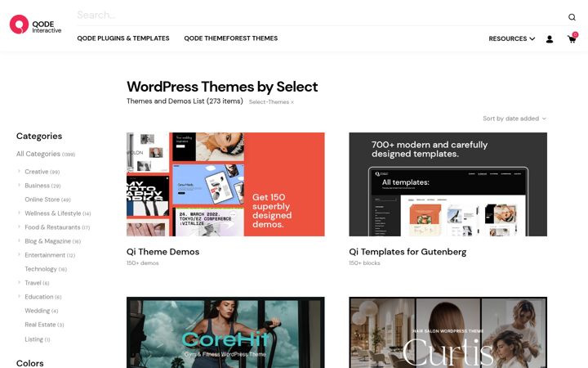
Task: Filter by Technology category
Action: [46, 269]
